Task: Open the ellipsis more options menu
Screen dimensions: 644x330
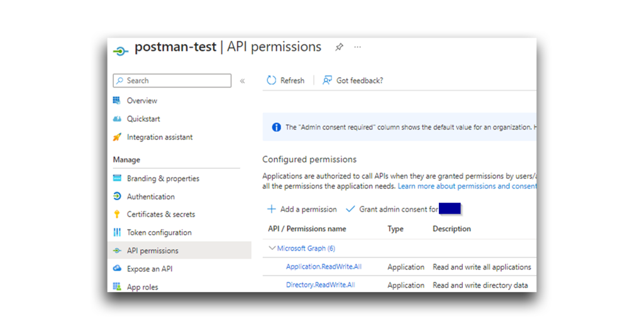Action: [357, 47]
